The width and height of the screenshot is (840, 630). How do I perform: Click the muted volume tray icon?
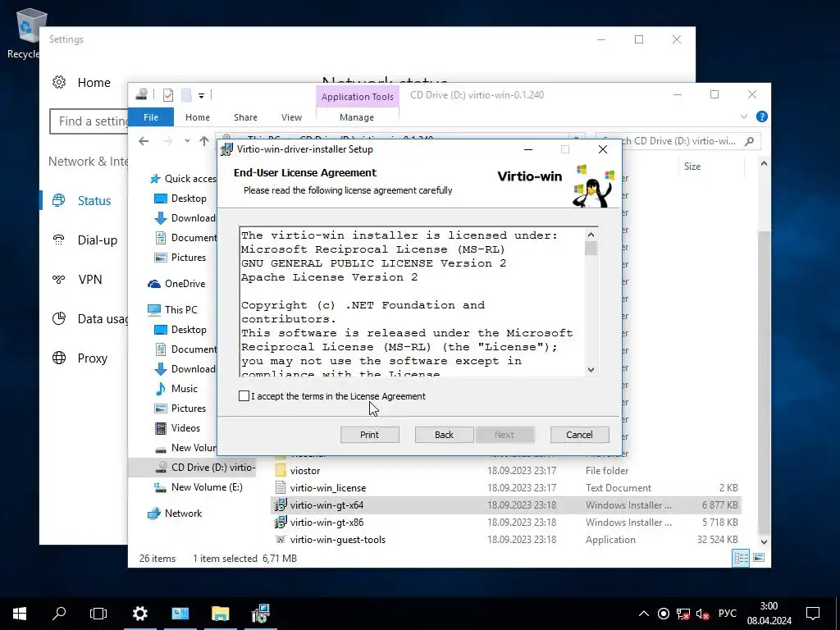(702, 614)
